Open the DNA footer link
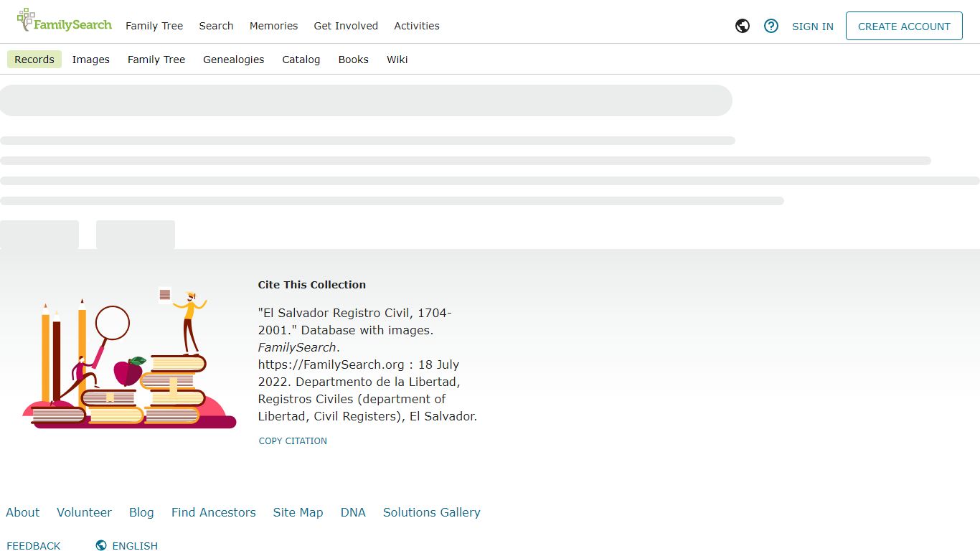 (x=353, y=512)
